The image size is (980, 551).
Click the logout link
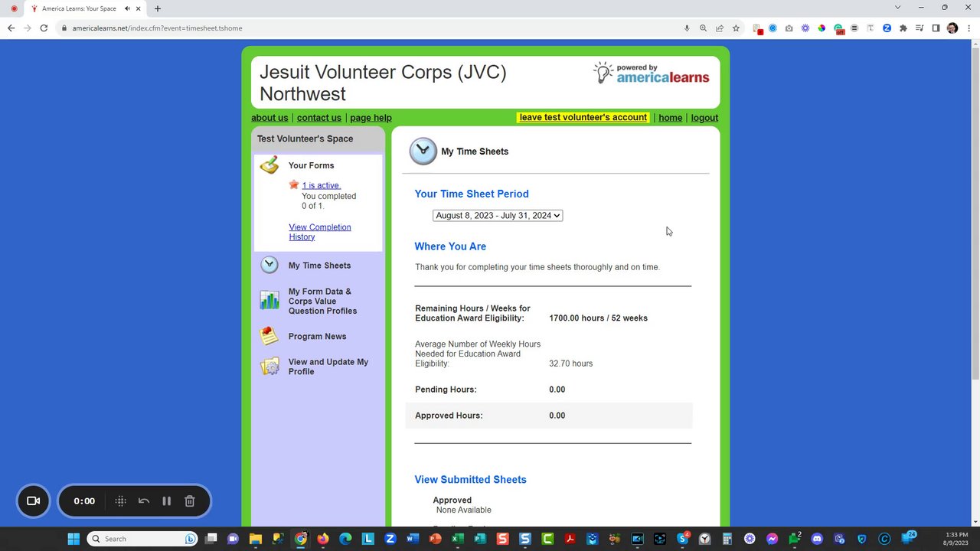coord(704,118)
